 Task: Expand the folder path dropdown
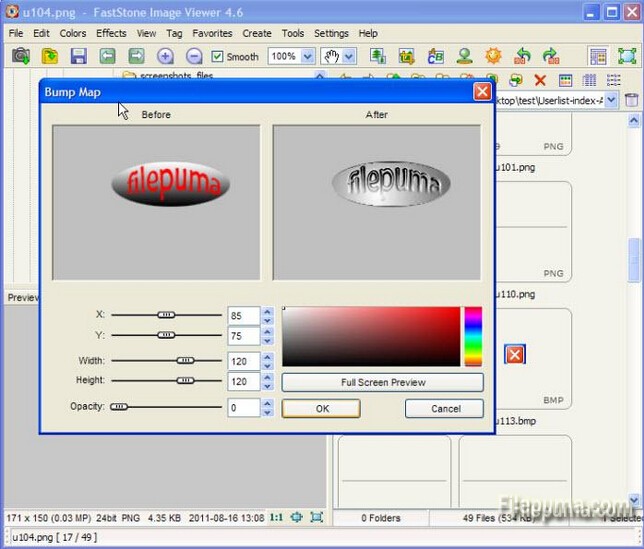pyautogui.click(x=612, y=101)
